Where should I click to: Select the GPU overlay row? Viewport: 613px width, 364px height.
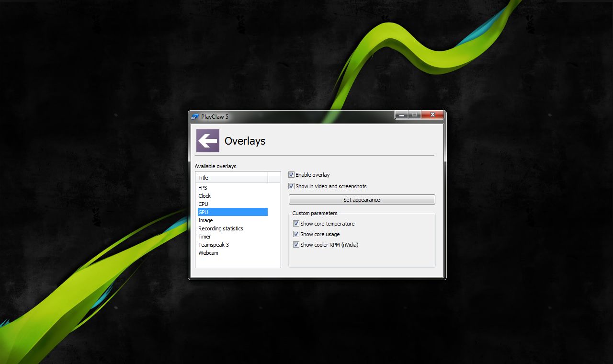click(x=232, y=212)
